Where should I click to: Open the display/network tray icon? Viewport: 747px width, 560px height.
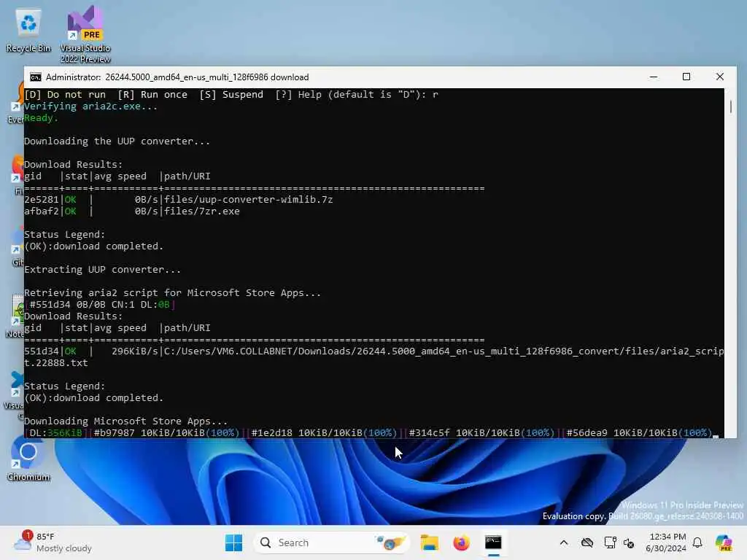(610, 542)
